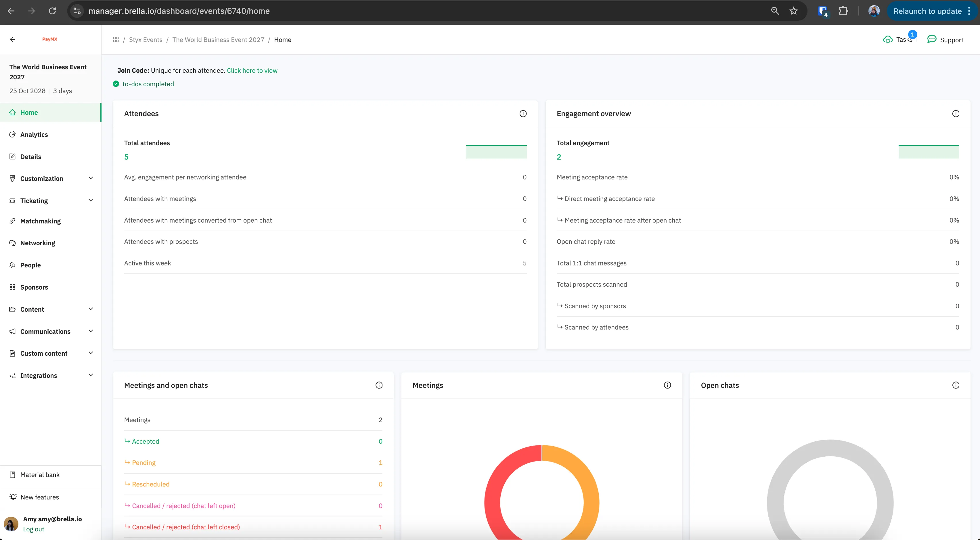Viewport: 980px width, 540px height.
Task: Open Sponsors in sidebar
Action: click(x=51, y=287)
